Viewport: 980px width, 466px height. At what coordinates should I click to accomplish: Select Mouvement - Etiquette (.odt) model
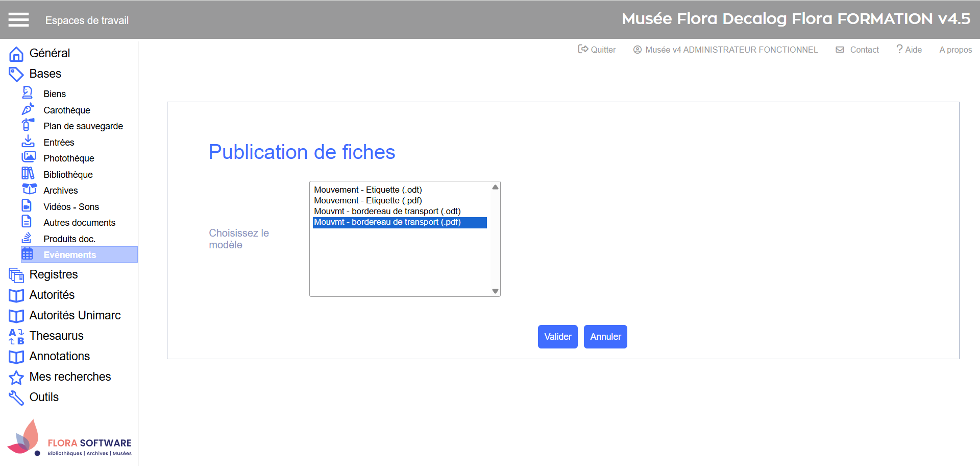[367, 190]
